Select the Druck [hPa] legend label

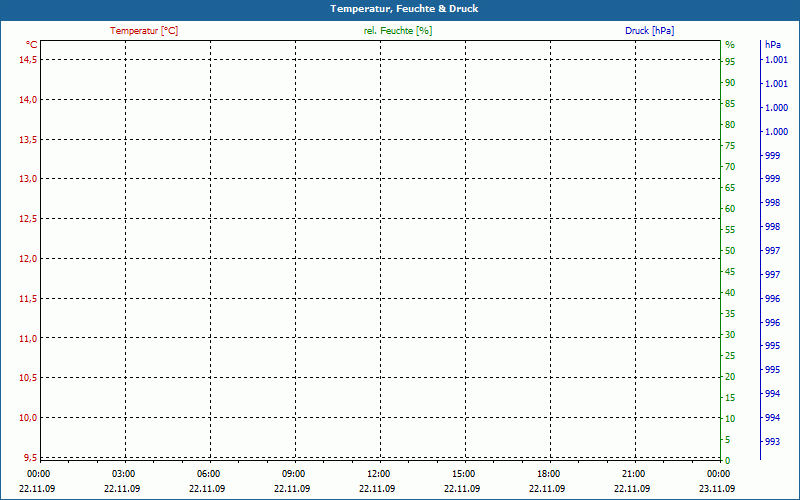click(649, 31)
